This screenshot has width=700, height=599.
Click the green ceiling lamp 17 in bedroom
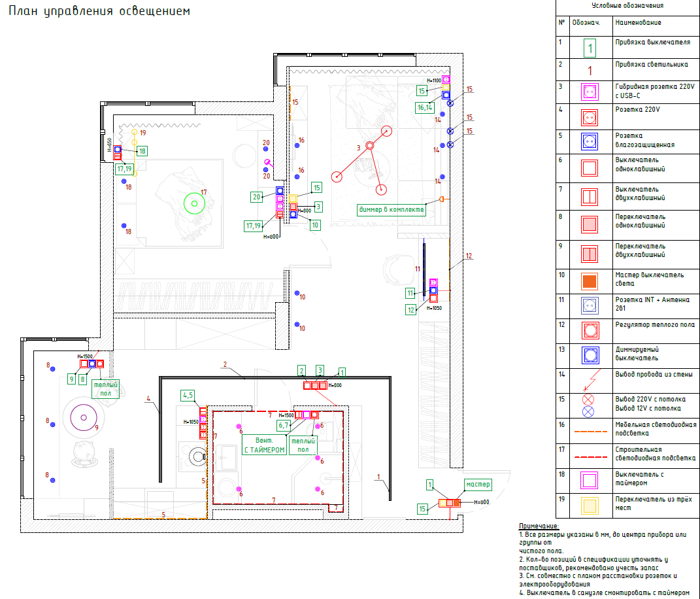point(195,203)
